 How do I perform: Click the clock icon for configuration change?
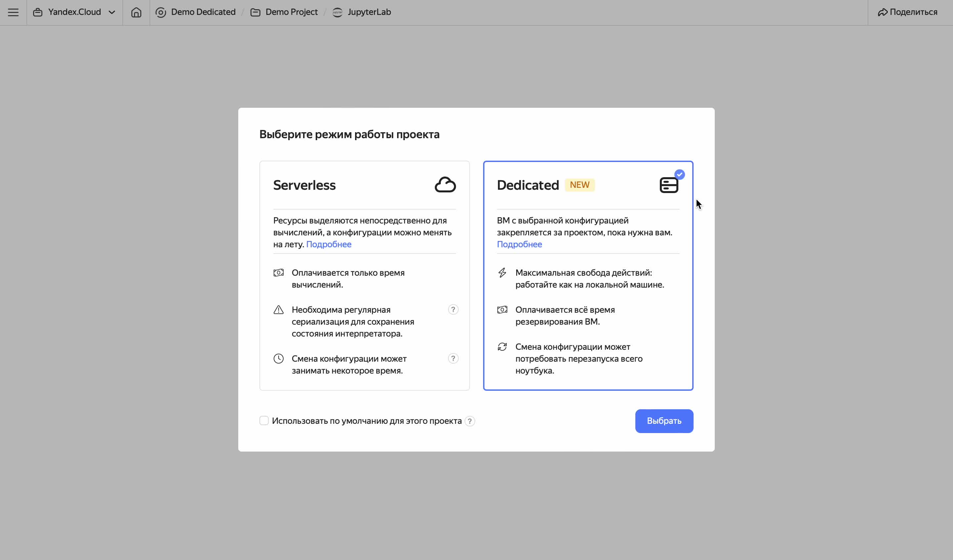tap(278, 359)
